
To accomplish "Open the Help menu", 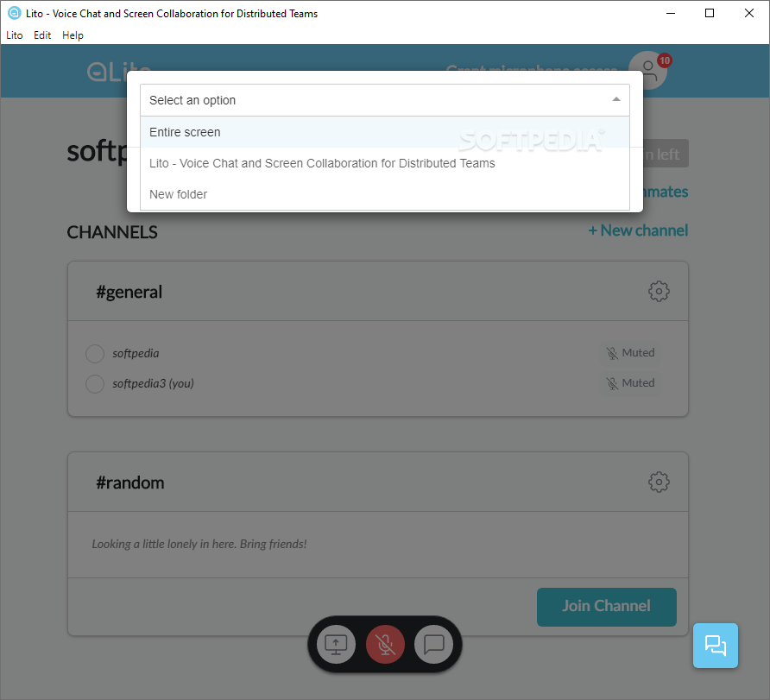I will coord(73,35).
